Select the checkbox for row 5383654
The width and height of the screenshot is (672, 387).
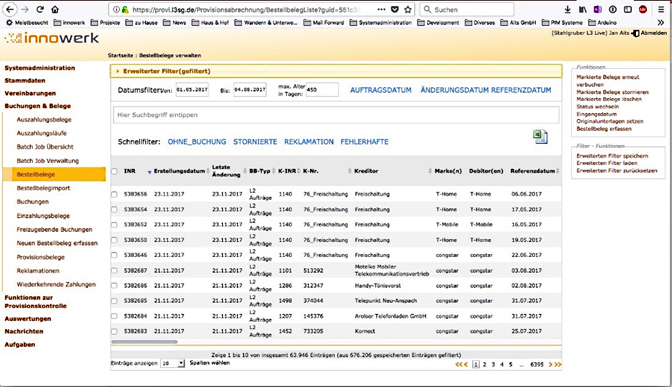[114, 210]
